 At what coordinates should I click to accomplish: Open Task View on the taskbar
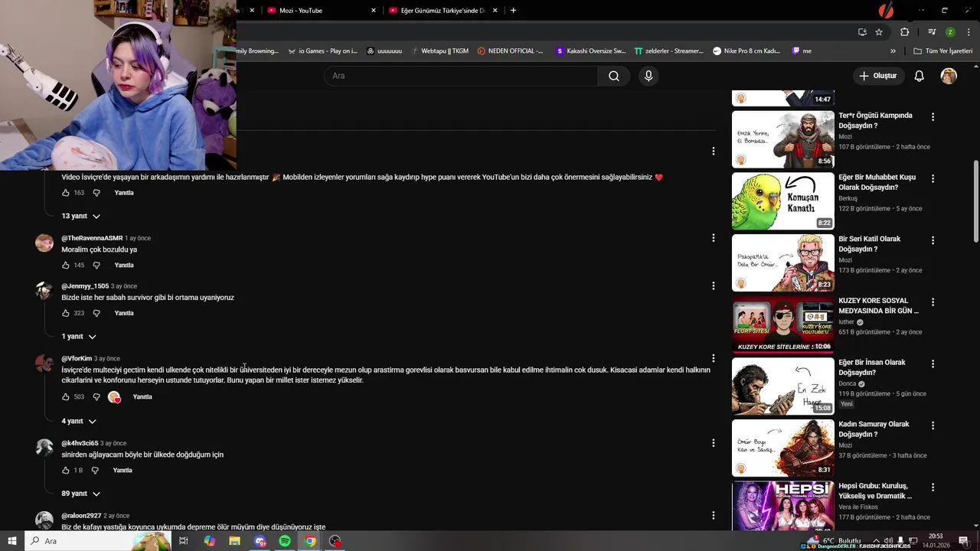pos(184,541)
